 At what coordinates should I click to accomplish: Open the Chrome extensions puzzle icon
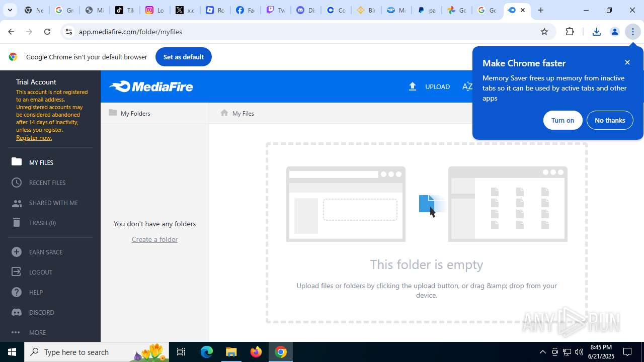(570, 32)
